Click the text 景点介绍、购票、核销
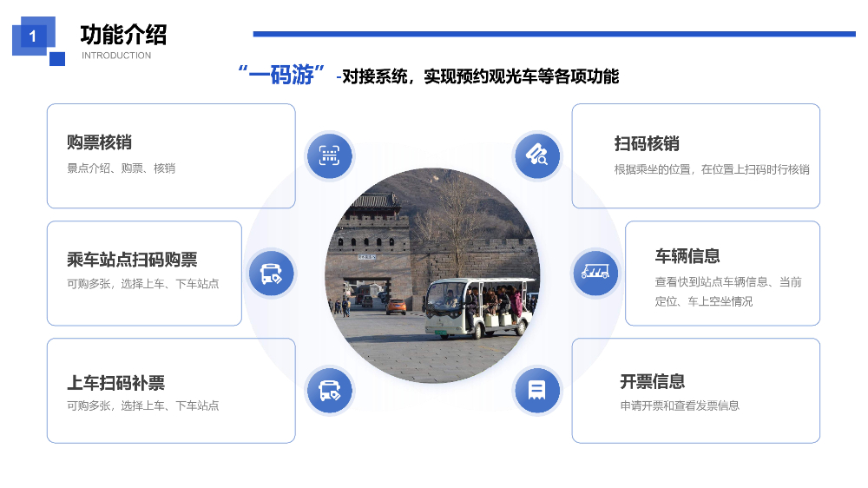Viewport: 868px width, 488px height. coord(121,168)
